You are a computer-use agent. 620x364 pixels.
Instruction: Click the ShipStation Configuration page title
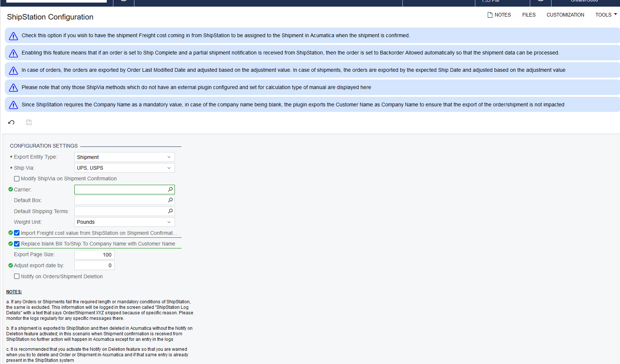click(x=50, y=17)
